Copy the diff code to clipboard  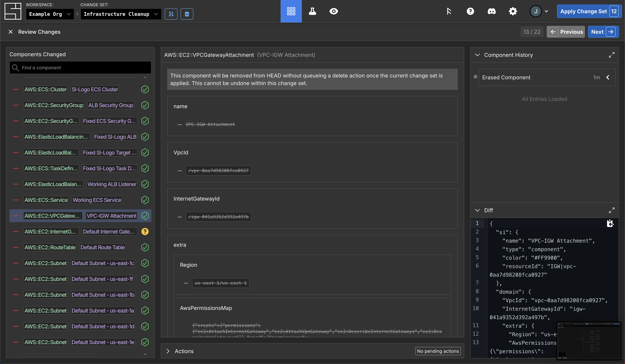[610, 223]
